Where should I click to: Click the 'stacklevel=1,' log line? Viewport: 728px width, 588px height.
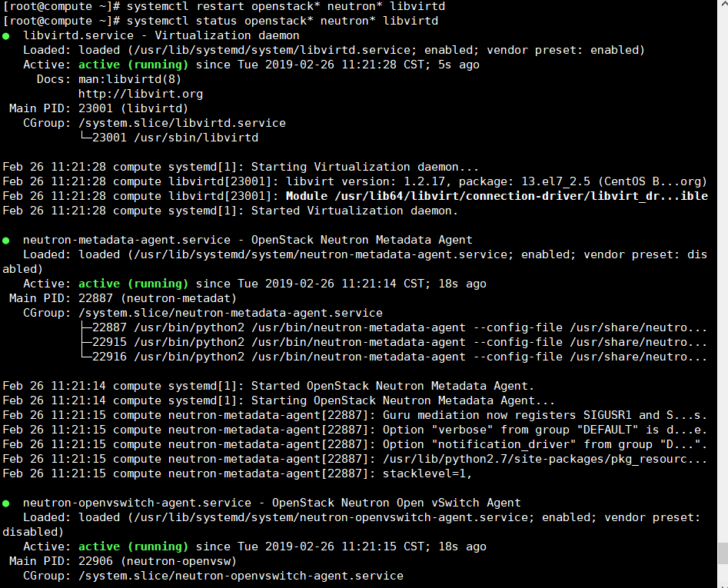pos(238,473)
